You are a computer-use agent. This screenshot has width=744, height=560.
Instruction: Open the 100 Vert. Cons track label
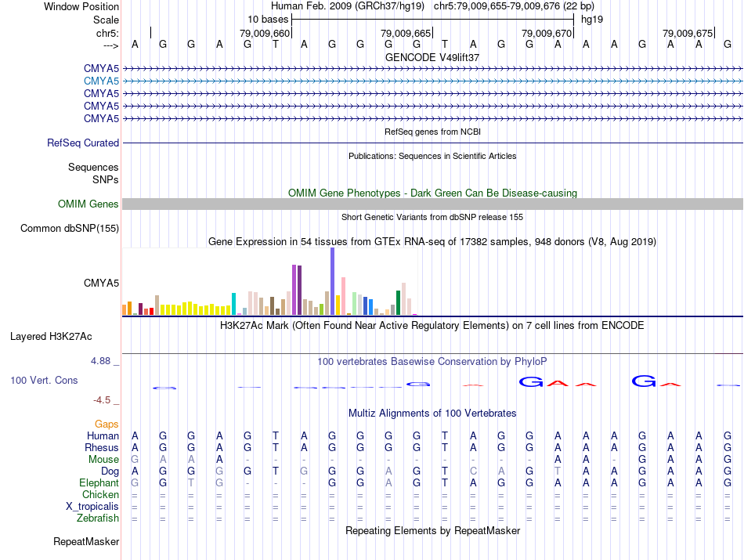coord(44,380)
